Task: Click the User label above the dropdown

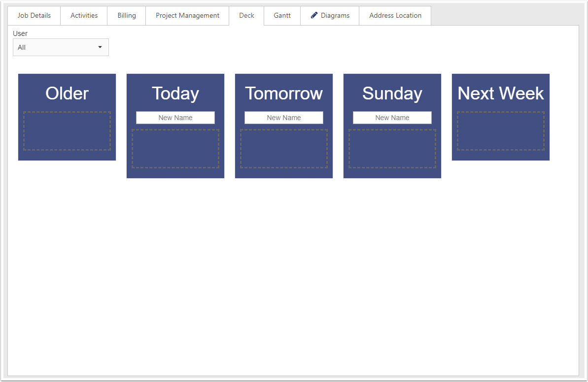Action: [x=20, y=33]
